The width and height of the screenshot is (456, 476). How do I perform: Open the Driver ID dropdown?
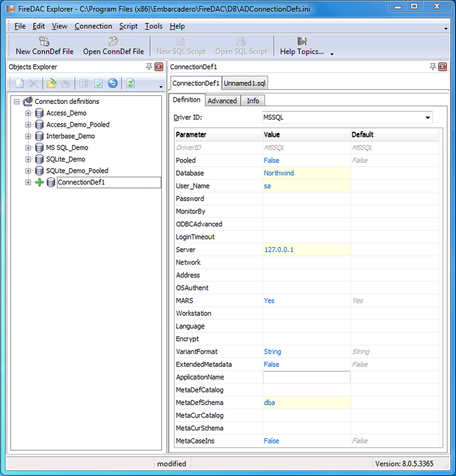(x=427, y=117)
